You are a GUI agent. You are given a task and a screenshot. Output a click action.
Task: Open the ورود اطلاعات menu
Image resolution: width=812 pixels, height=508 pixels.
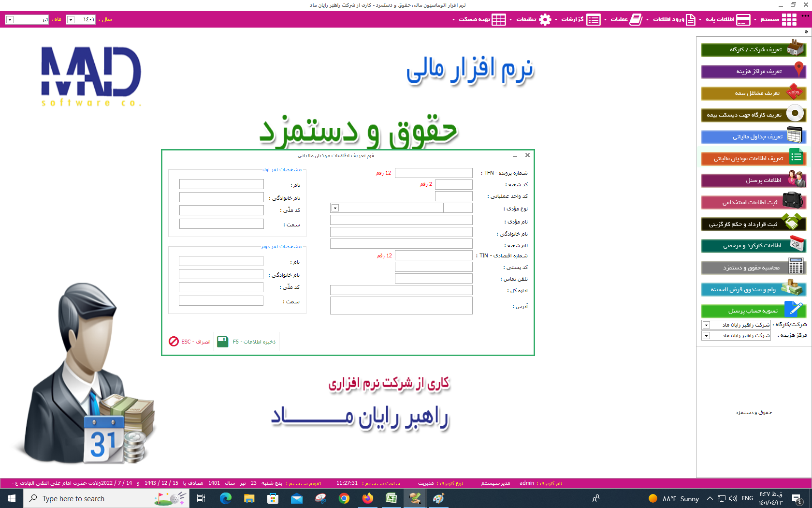672,19
